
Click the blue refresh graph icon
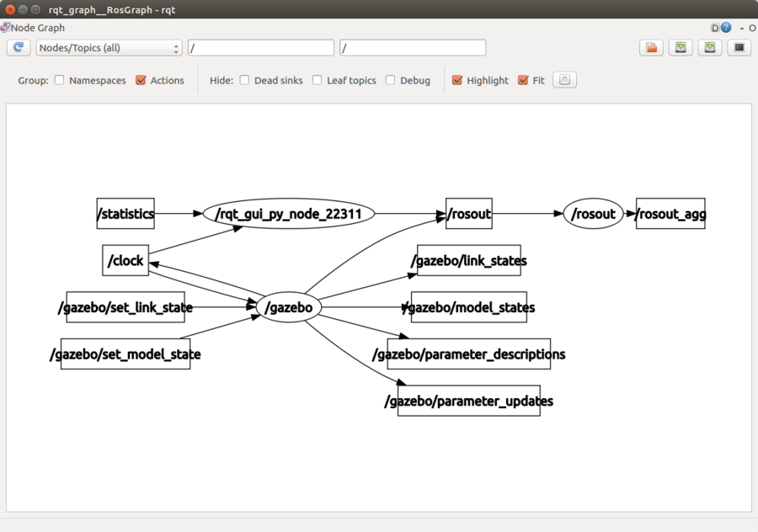pyautogui.click(x=19, y=47)
